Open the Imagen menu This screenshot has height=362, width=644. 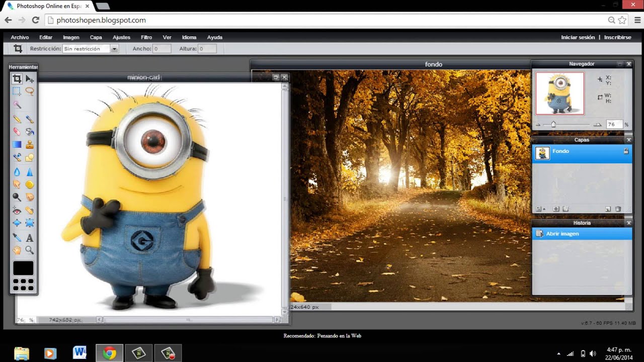71,37
